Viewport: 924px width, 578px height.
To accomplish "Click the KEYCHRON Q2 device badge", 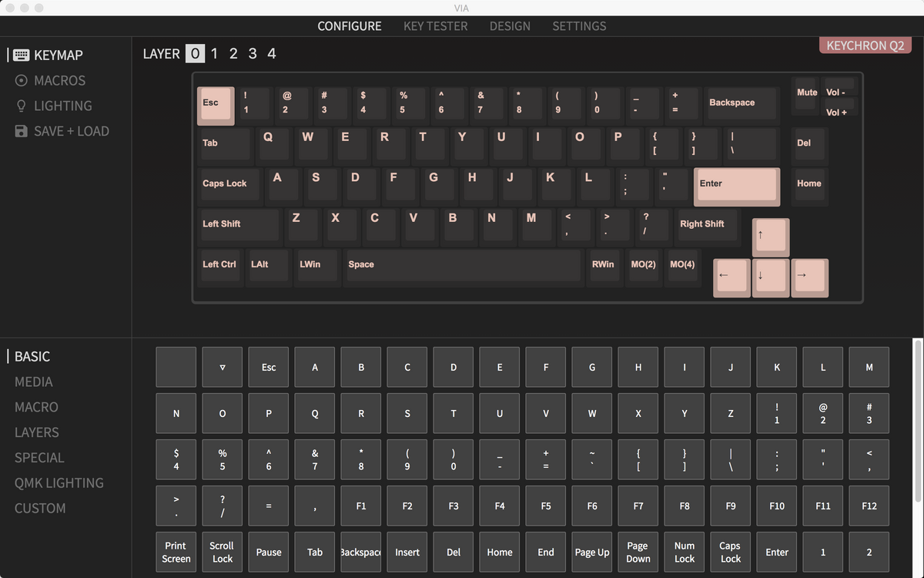I will tap(865, 45).
